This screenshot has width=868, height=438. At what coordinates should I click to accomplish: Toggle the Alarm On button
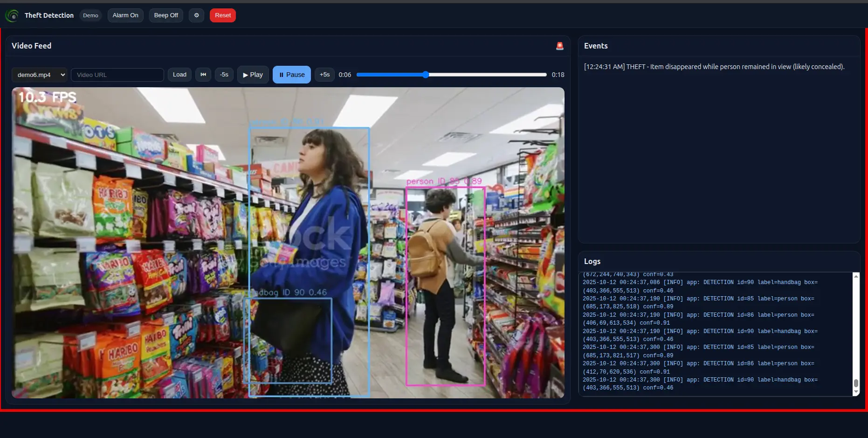[x=125, y=15]
